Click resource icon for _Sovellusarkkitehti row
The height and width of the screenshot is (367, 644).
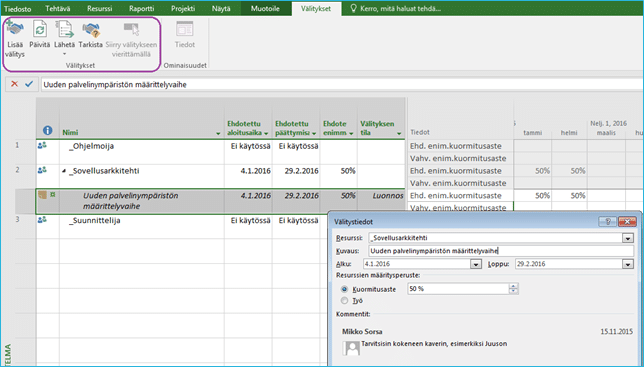point(42,170)
